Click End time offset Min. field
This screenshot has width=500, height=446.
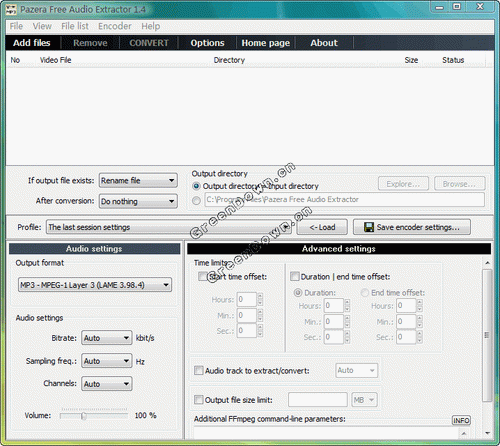(406, 321)
